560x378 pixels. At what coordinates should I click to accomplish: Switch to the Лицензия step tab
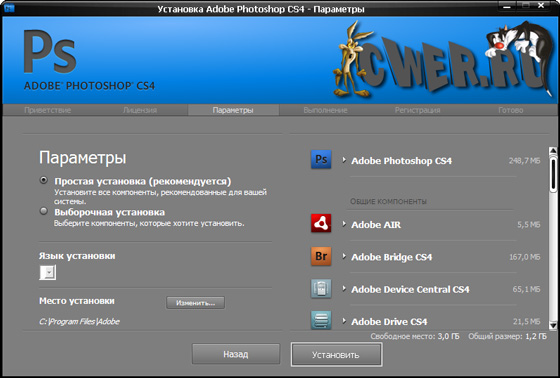click(x=140, y=110)
